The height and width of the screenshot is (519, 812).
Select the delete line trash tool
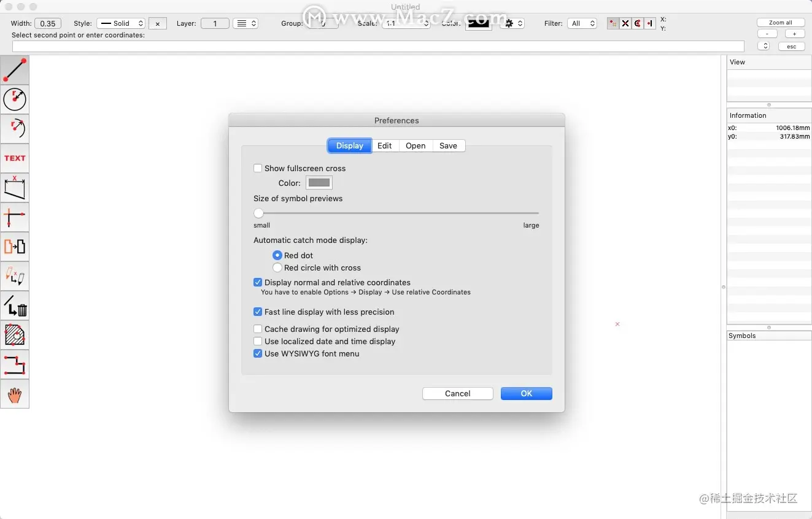[15, 306]
